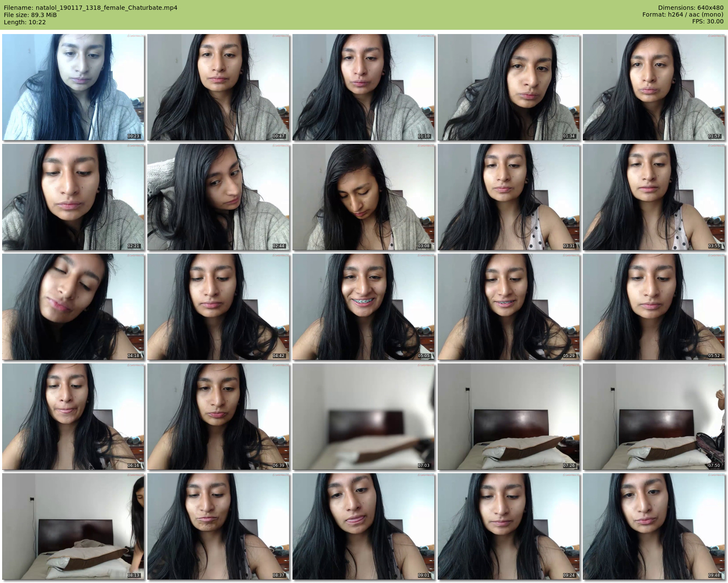Open the thumbnail marked 08:37
This screenshot has height=583, width=728.
218,526
